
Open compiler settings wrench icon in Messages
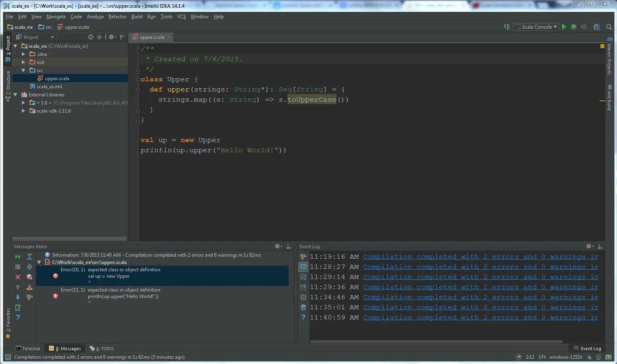pyautogui.click(x=30, y=297)
